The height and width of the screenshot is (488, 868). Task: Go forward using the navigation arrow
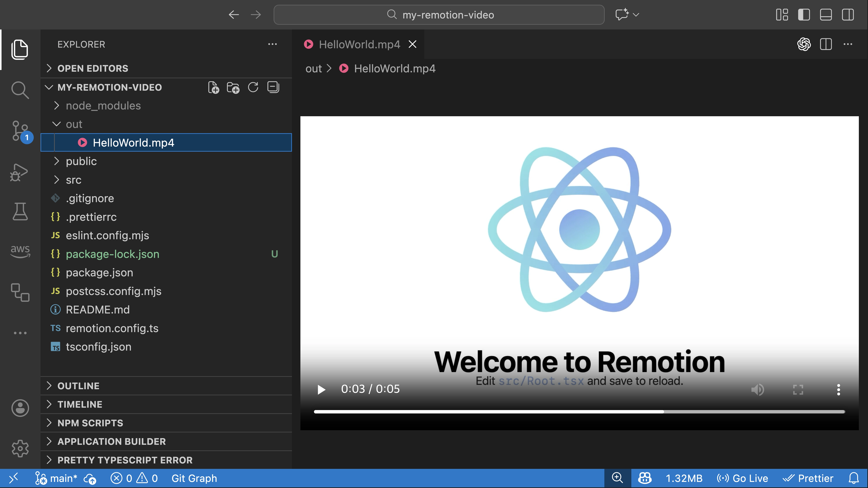point(256,14)
